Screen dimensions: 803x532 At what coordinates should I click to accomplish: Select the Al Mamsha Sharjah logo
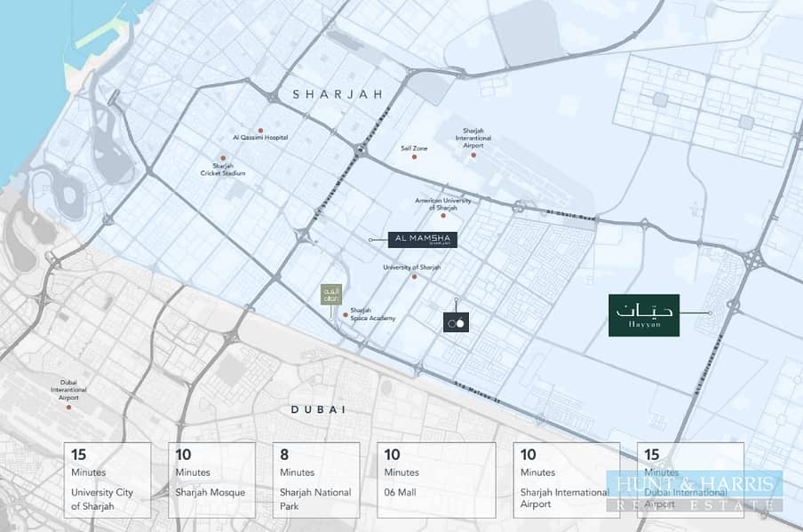423,239
